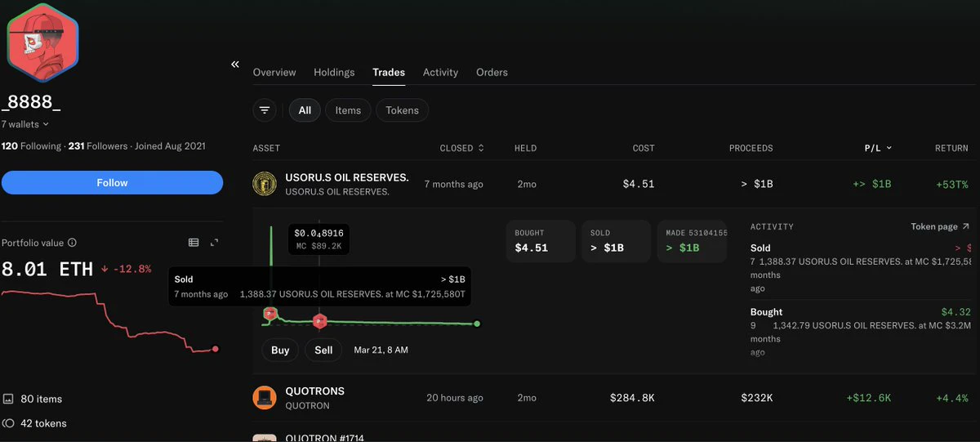Click the portfolio value info icon
980x442 pixels.
pos(72,243)
